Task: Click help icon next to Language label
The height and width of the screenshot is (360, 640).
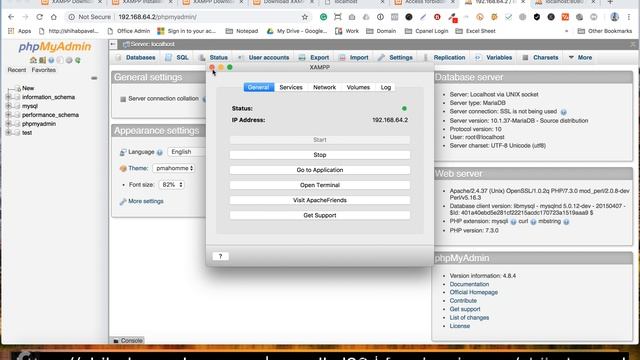Action: click(160, 152)
